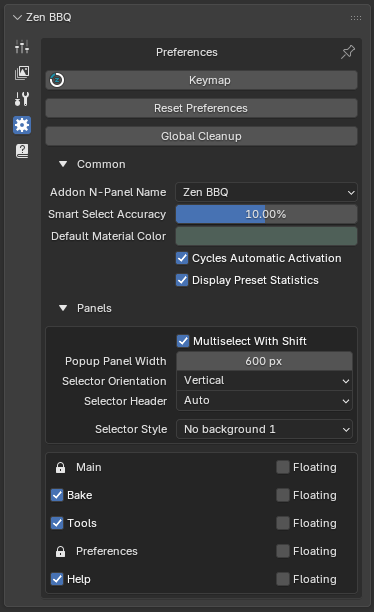Collapse the Panels section
Viewport: 374px width, 612px height.
click(x=63, y=308)
